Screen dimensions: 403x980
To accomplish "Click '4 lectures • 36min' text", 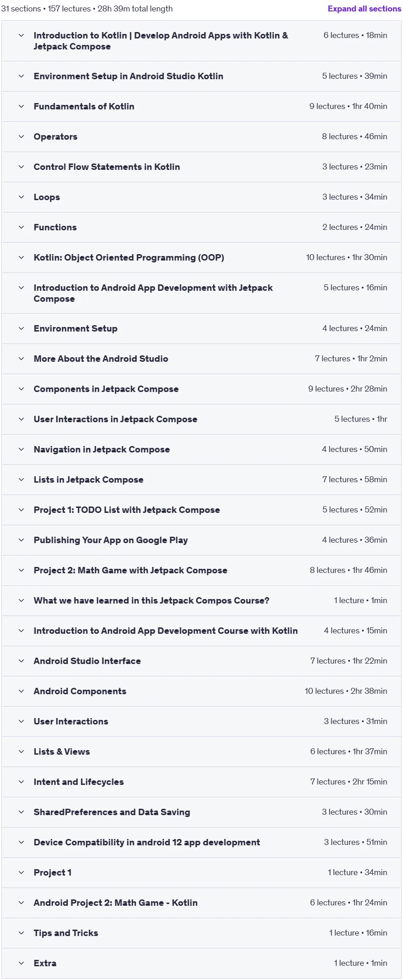I will (x=355, y=540).
